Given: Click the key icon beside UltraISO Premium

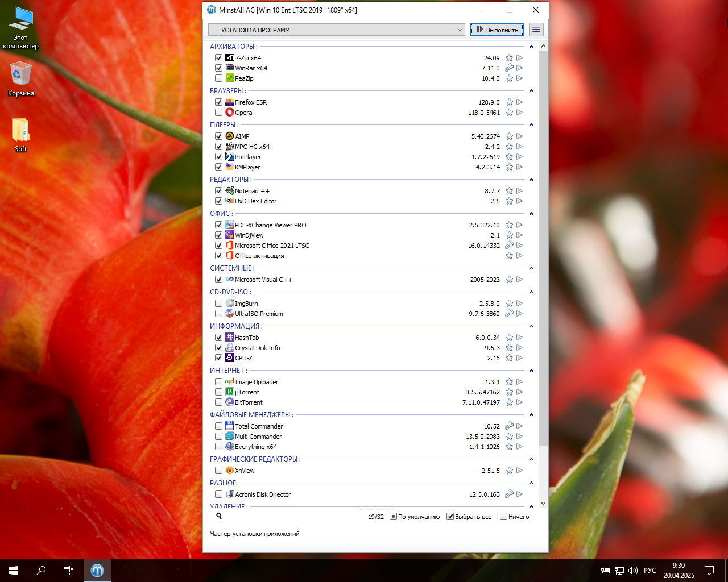Looking at the screenshot, I should 509,314.
